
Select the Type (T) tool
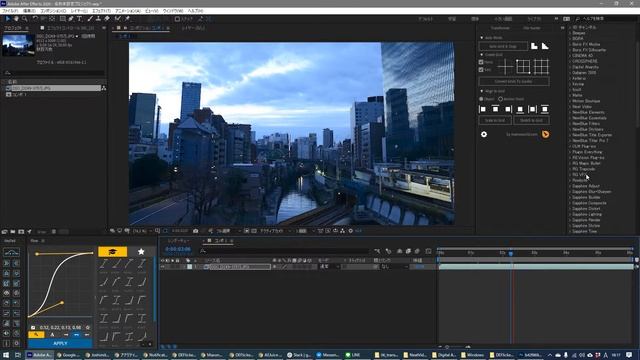point(79,19)
